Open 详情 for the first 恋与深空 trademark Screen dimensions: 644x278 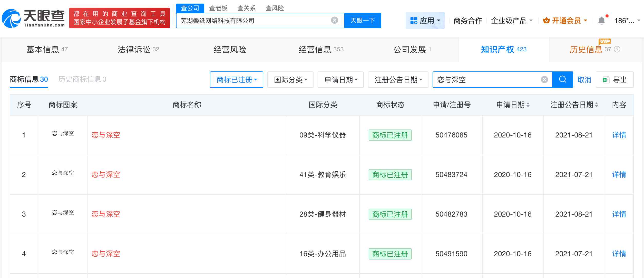[x=619, y=135]
